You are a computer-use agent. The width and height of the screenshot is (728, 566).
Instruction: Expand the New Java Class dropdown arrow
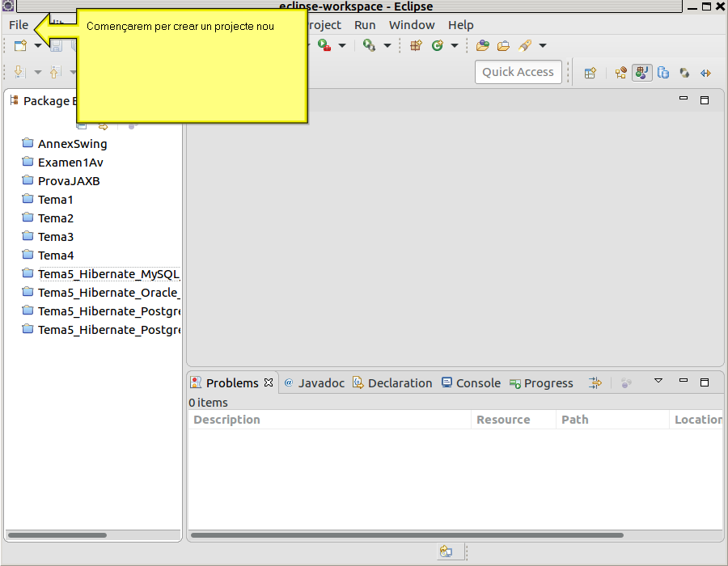coord(455,45)
